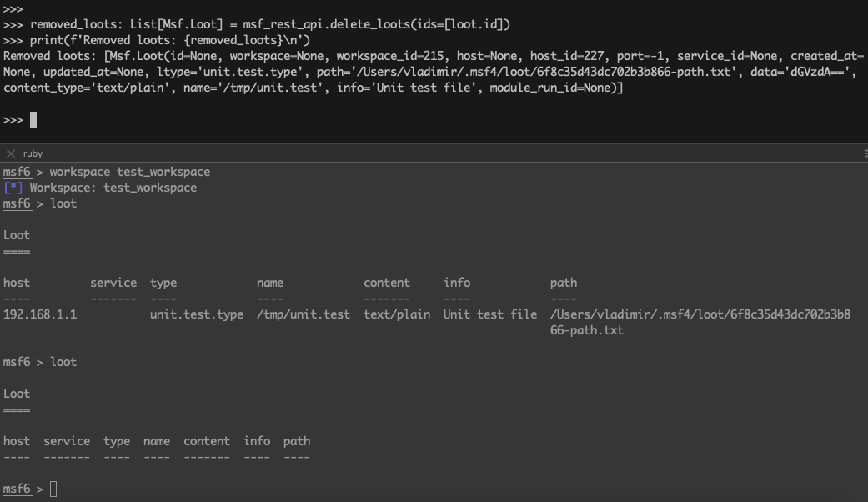Focus the bottom msf6 prompt cursor
The height and width of the screenshot is (502, 868).
[x=53, y=489]
